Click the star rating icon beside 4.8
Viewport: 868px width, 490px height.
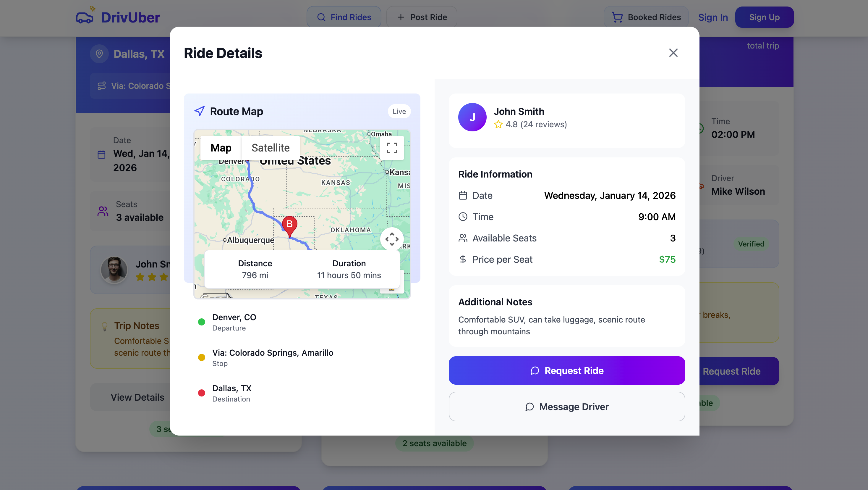coord(498,125)
